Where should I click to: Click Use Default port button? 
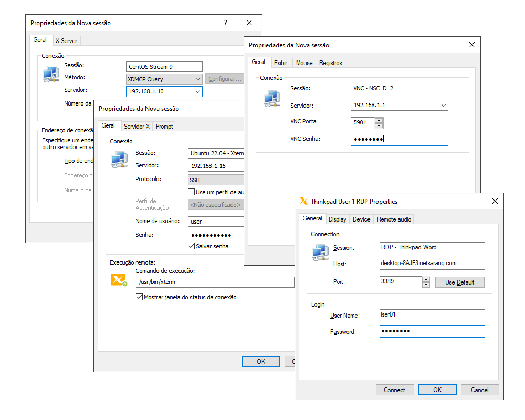tap(460, 282)
